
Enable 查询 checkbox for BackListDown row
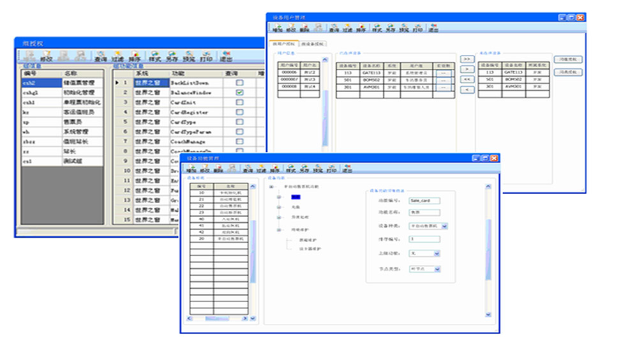tap(239, 83)
